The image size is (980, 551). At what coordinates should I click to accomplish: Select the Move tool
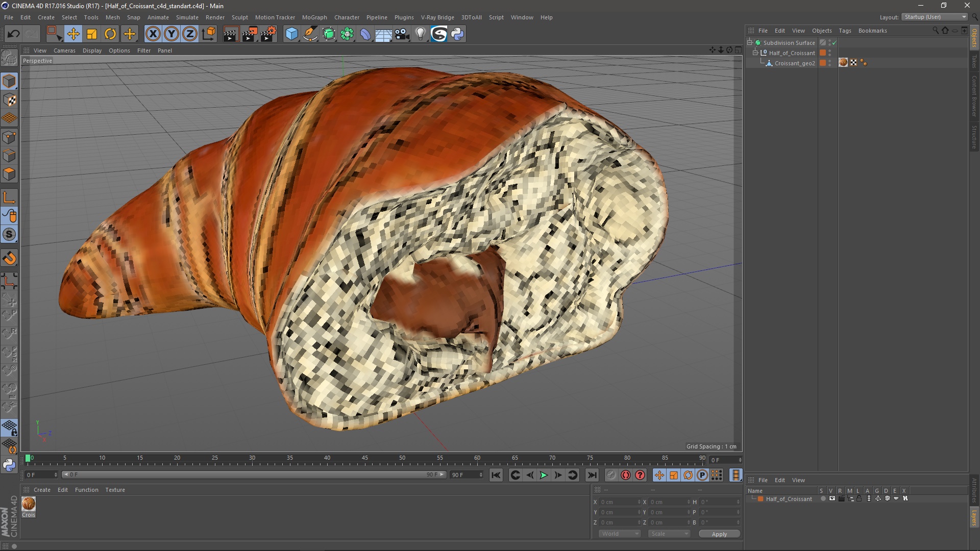(73, 34)
